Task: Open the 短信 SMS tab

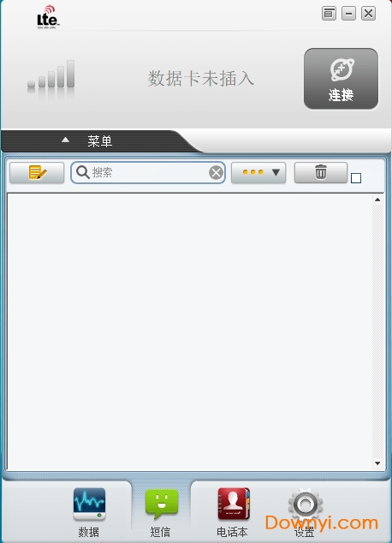Action: point(161,512)
